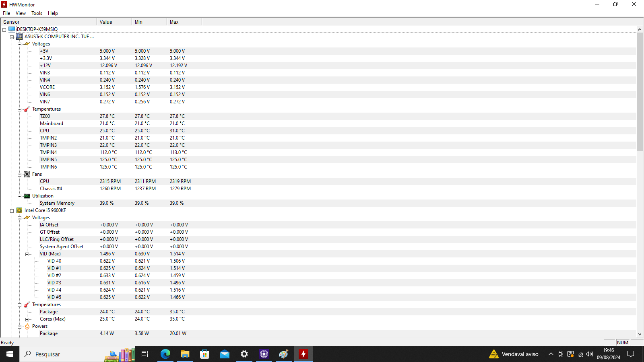Open the clock showing 19:46 09/08/2024
This screenshot has height=362, width=644.
click(x=609, y=354)
